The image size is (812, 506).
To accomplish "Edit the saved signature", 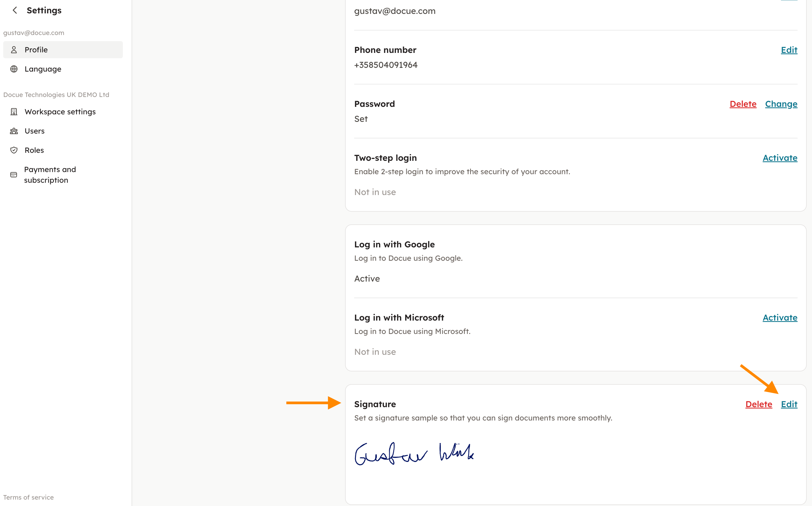I will point(789,404).
